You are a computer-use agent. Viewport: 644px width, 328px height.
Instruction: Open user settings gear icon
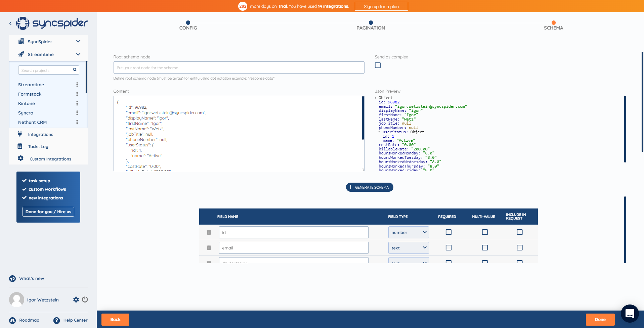[x=76, y=299]
